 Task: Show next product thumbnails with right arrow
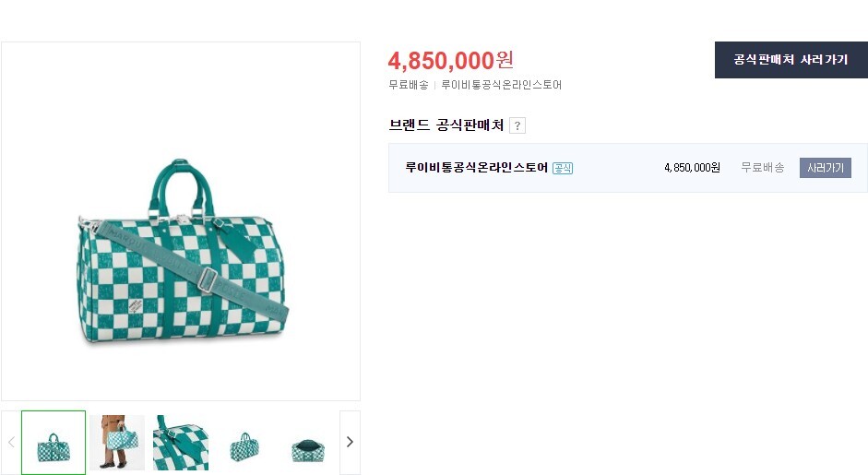[x=350, y=442]
